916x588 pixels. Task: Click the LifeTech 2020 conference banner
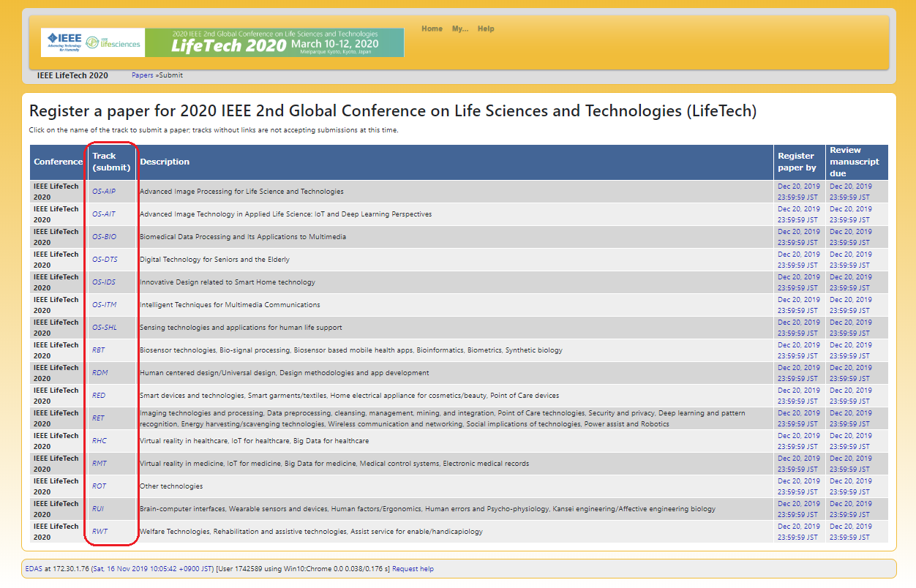pos(274,42)
